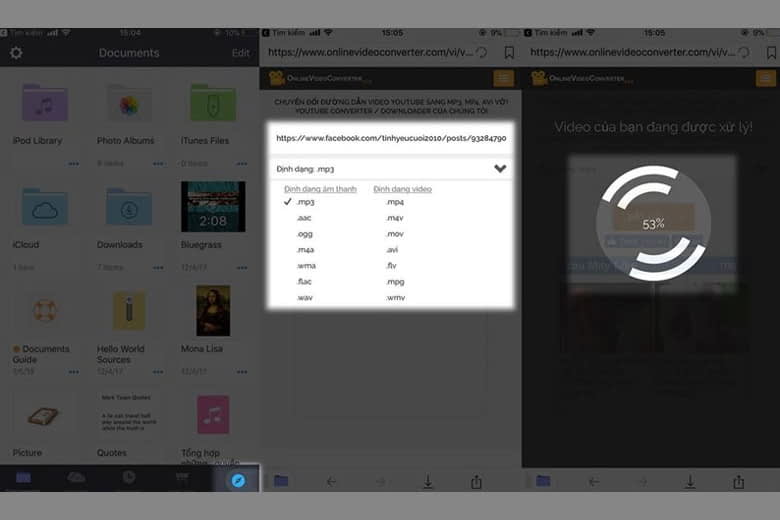Click the facebook video link input field
Viewport: 780px width, 520px height.
pos(390,138)
